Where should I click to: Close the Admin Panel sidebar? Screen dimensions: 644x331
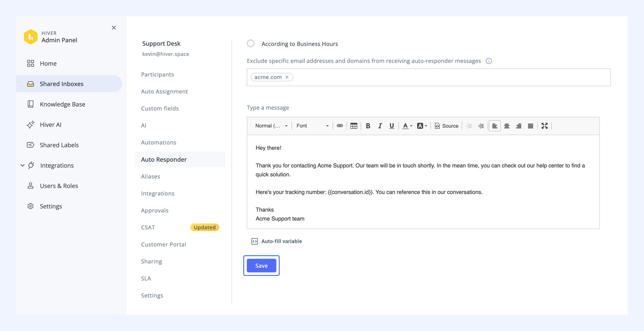click(114, 27)
